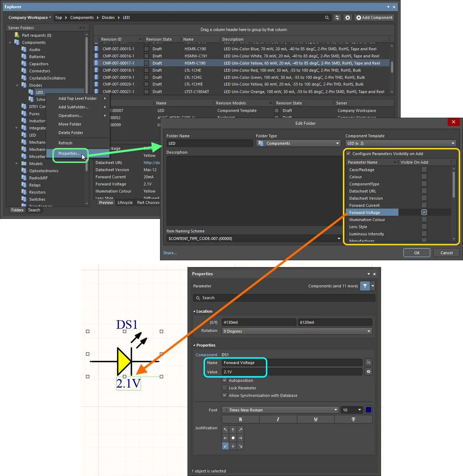
Task: Set justification to middle-right arrow
Action: coord(241,438)
